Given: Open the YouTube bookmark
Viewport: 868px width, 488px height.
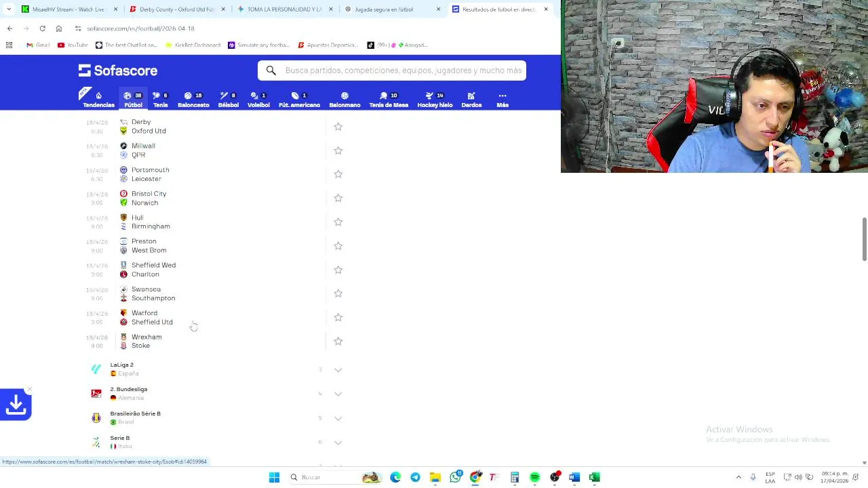Looking at the screenshot, I should tap(73, 45).
